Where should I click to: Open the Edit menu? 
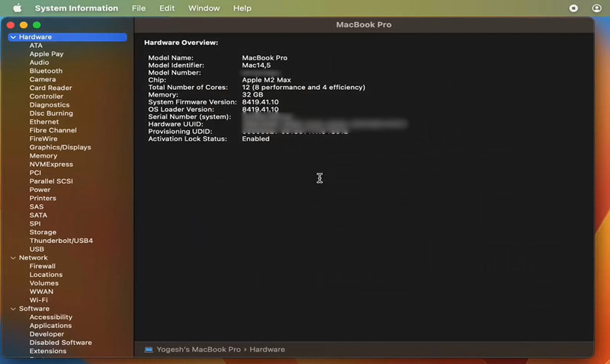(167, 8)
